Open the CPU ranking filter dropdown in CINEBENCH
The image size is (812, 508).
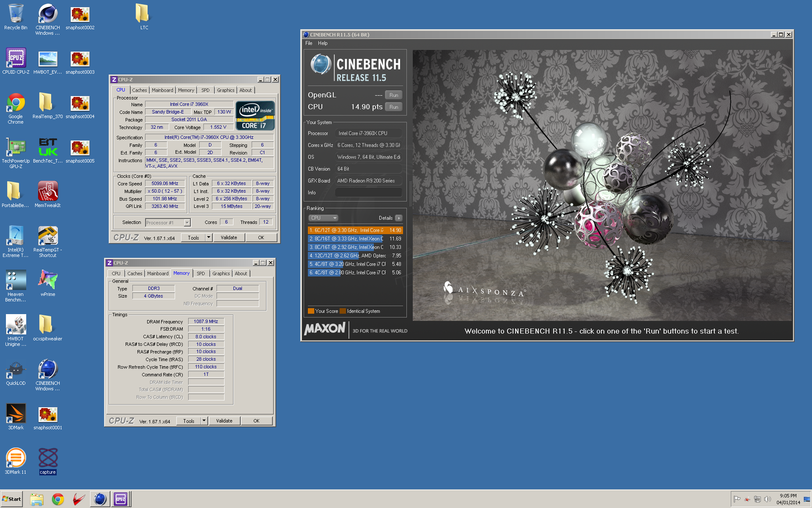[323, 218]
